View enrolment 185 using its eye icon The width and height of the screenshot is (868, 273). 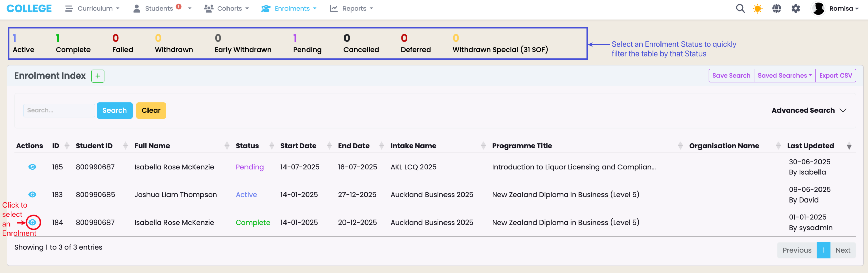coord(32,167)
